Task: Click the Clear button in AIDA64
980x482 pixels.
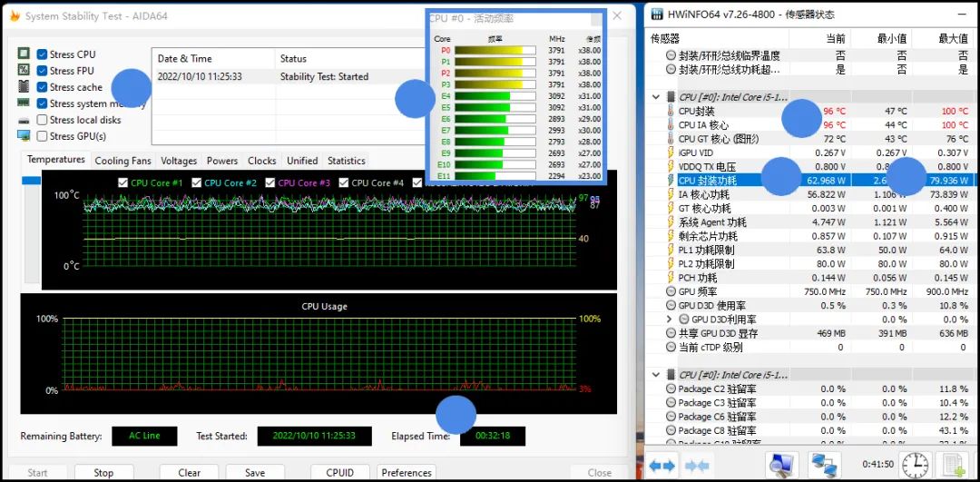Action: coord(189,473)
